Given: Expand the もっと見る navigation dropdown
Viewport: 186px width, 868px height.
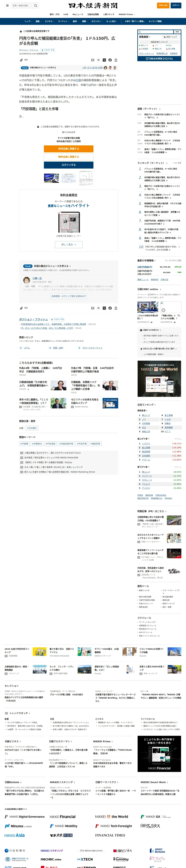Looking at the screenshot, I should point(112,21).
